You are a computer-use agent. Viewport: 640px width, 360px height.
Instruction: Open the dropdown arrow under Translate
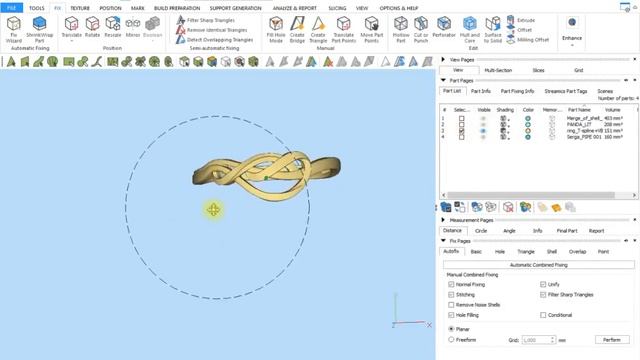click(x=71, y=41)
